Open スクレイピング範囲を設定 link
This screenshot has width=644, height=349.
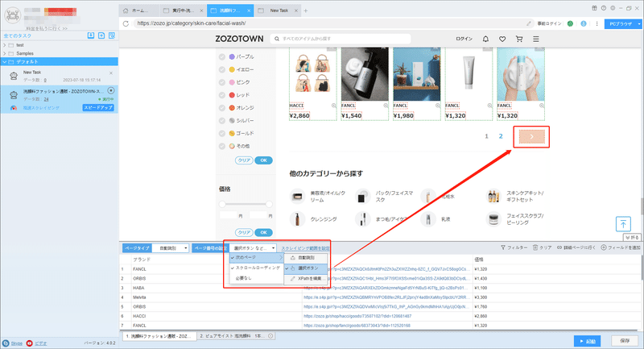tap(305, 248)
